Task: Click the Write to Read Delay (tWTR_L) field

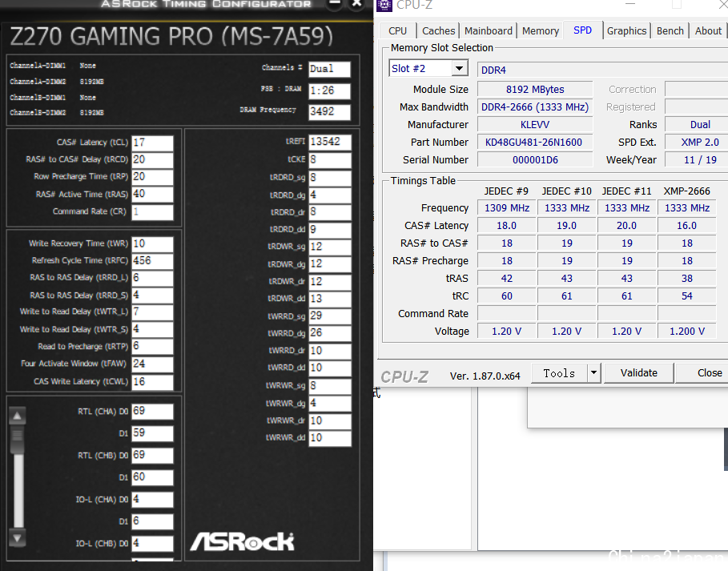Action: pos(152,312)
